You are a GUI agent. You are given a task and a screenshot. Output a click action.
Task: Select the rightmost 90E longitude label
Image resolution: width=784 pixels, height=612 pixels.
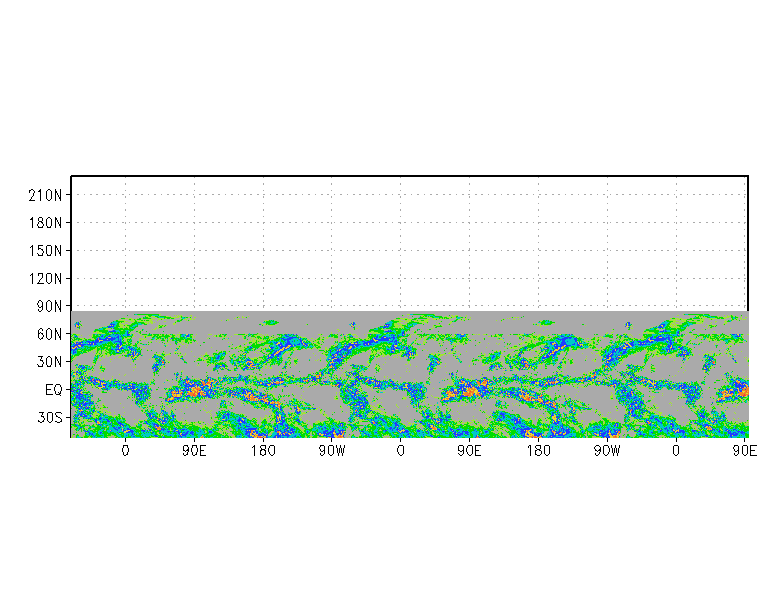pos(743,451)
